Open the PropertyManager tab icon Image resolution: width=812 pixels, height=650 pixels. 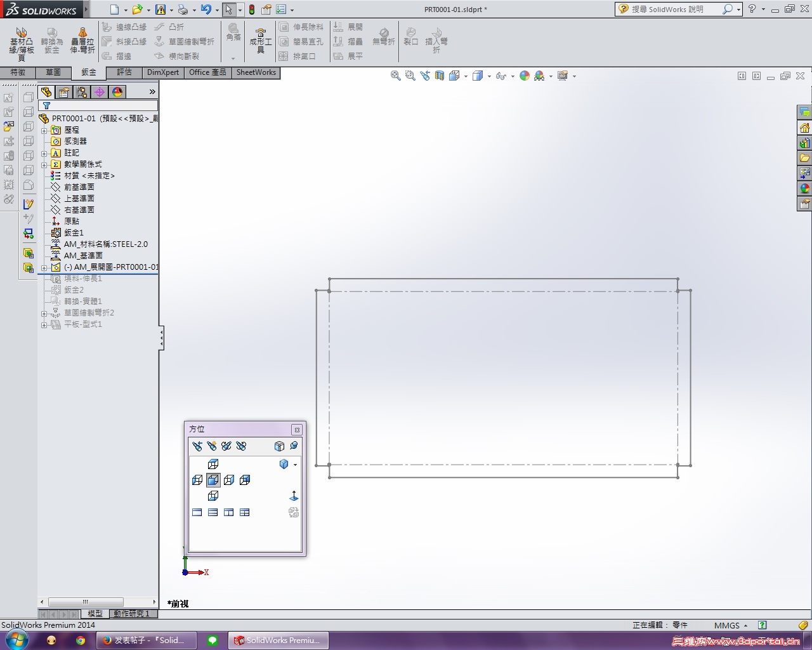pyautogui.click(x=64, y=92)
